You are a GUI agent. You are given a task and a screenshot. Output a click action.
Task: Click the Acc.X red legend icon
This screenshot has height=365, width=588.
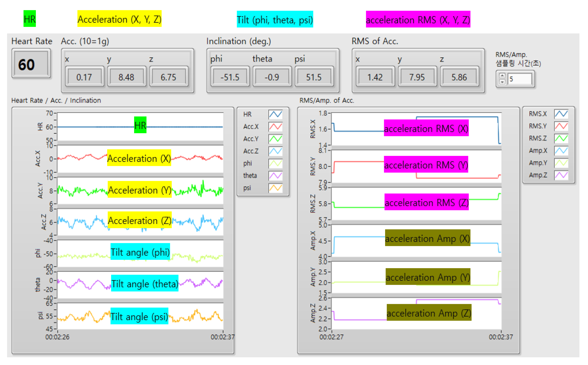tap(275, 126)
